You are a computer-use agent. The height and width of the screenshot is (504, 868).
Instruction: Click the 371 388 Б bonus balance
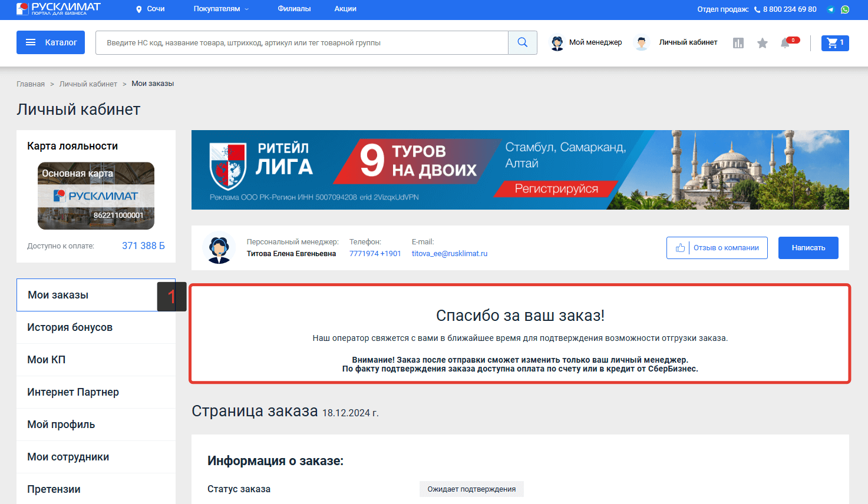coord(143,246)
